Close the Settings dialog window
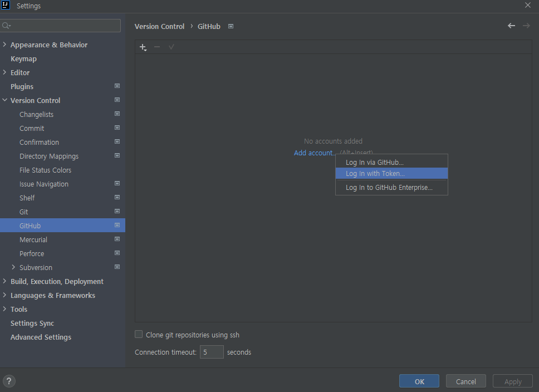The height and width of the screenshot is (392, 539). click(x=528, y=5)
